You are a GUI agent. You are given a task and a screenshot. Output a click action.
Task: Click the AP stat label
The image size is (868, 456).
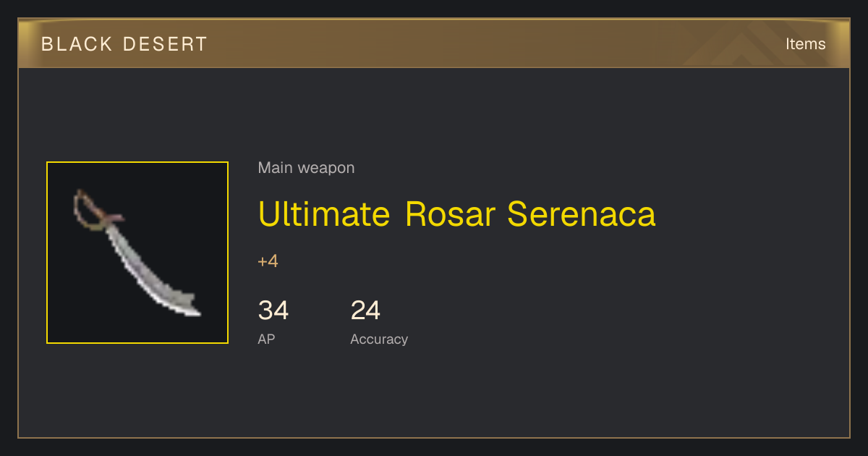pyautogui.click(x=266, y=339)
